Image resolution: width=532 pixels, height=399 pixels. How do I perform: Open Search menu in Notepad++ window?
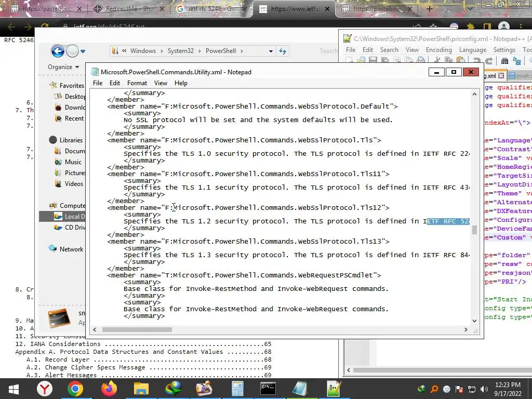tap(389, 50)
